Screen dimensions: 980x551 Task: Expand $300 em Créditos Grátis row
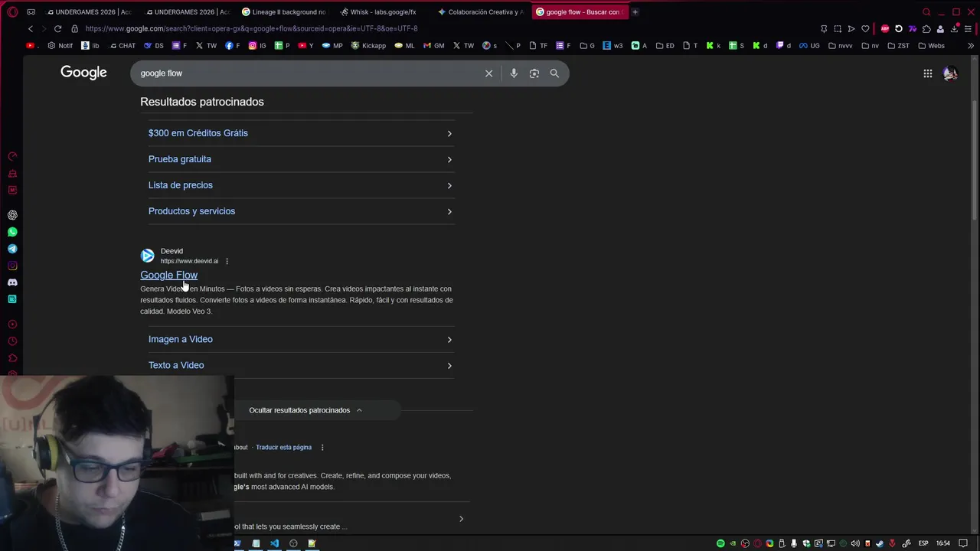[x=301, y=133]
